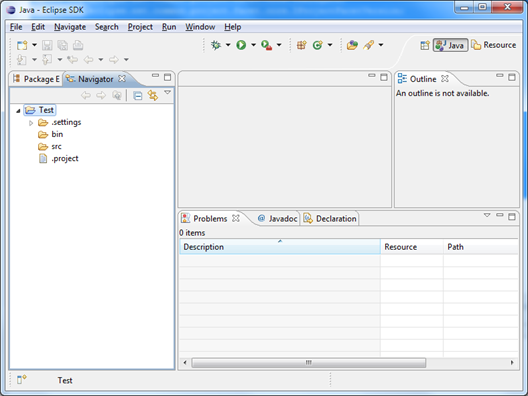
Task: Click the Save toolbar icon
Action: pos(47,45)
